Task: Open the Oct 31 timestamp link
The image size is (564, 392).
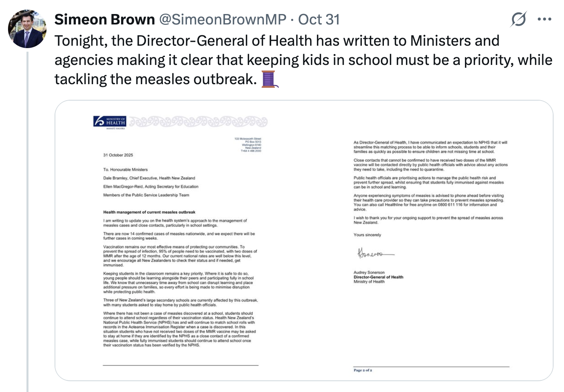Action: coord(319,19)
